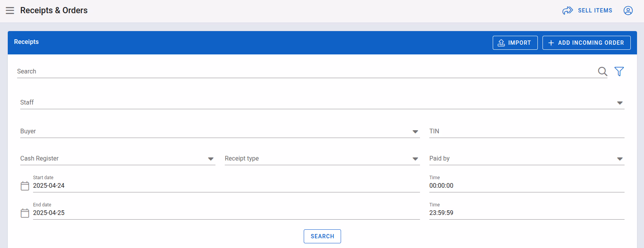Click into the TIN input field
Viewport: 644px width, 248px height.
(527, 131)
